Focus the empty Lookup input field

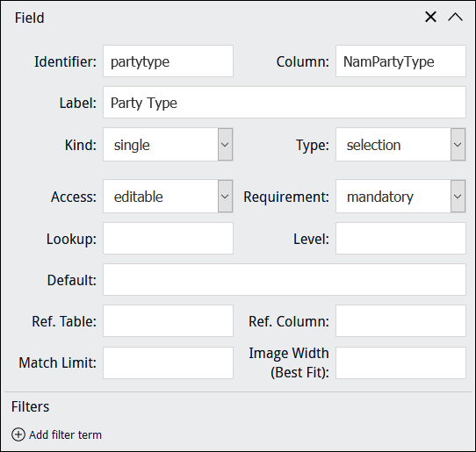pyautogui.click(x=168, y=239)
